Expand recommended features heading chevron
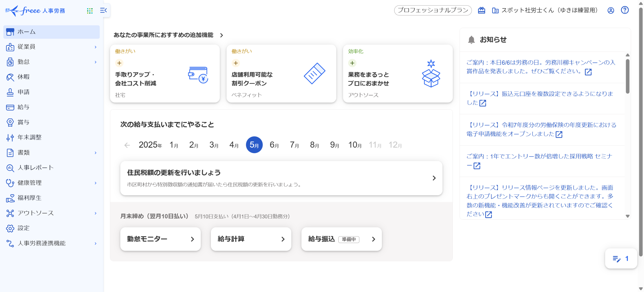644x292 pixels. click(222, 35)
